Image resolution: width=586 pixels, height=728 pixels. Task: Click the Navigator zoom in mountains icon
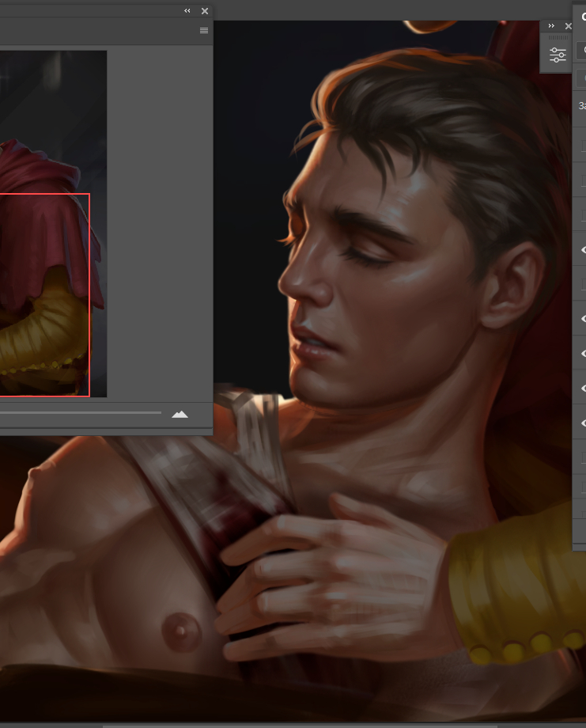point(180,414)
